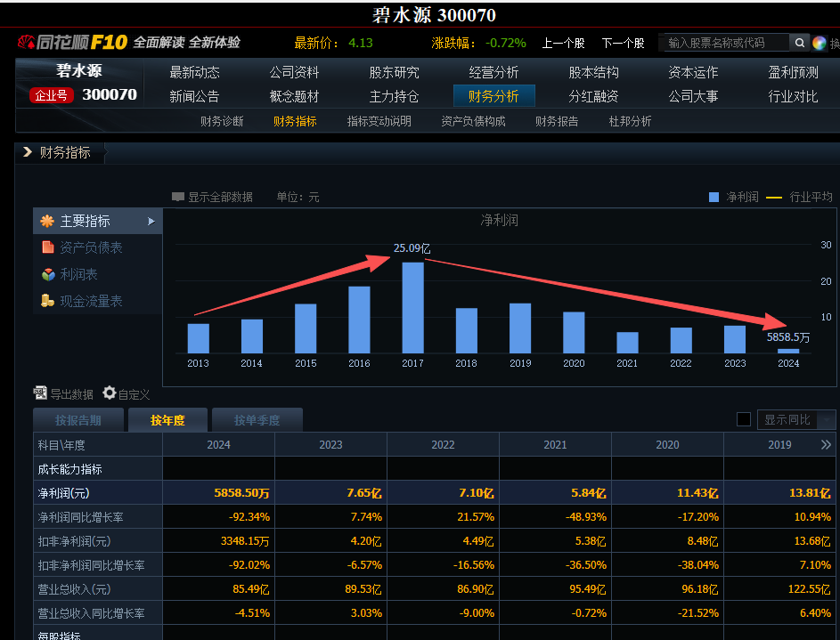Select the highlighted 财务分析 menu
This screenshot has width=840, height=640.
(493, 96)
